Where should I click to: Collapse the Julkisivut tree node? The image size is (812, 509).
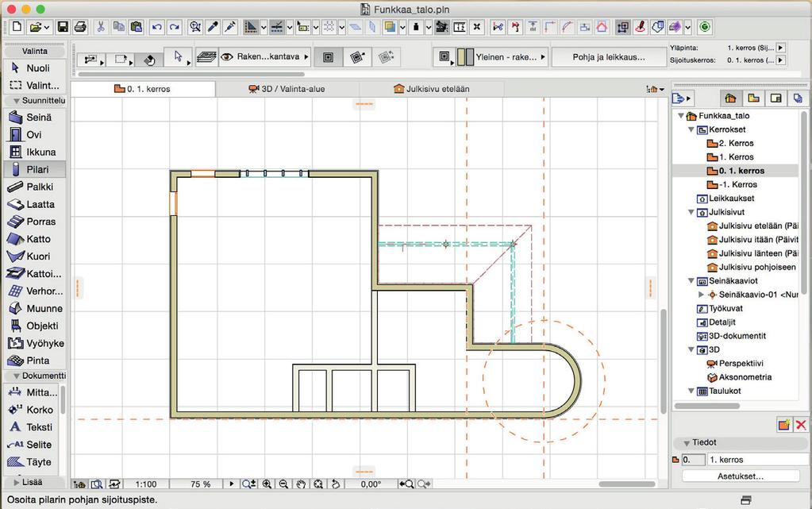tap(691, 212)
